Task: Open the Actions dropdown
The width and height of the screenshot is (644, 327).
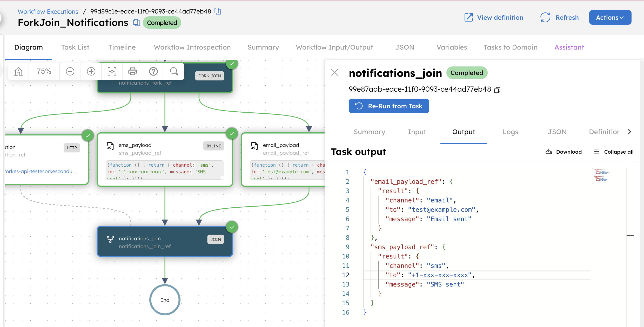Action: coord(610,17)
